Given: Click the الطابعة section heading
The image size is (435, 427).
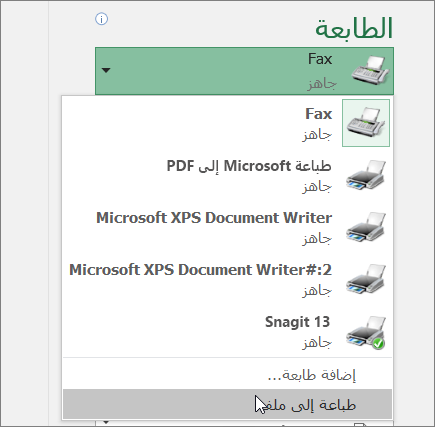Looking at the screenshot, I should click(x=354, y=28).
